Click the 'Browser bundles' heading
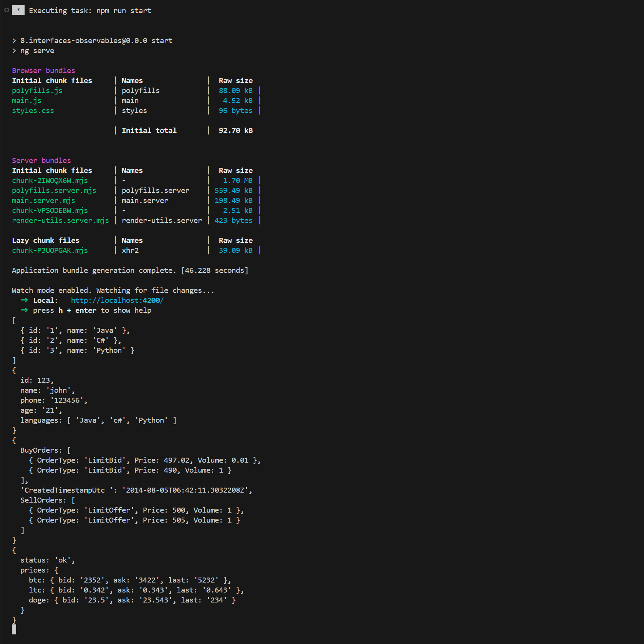This screenshot has width=644, height=644. 43,71
